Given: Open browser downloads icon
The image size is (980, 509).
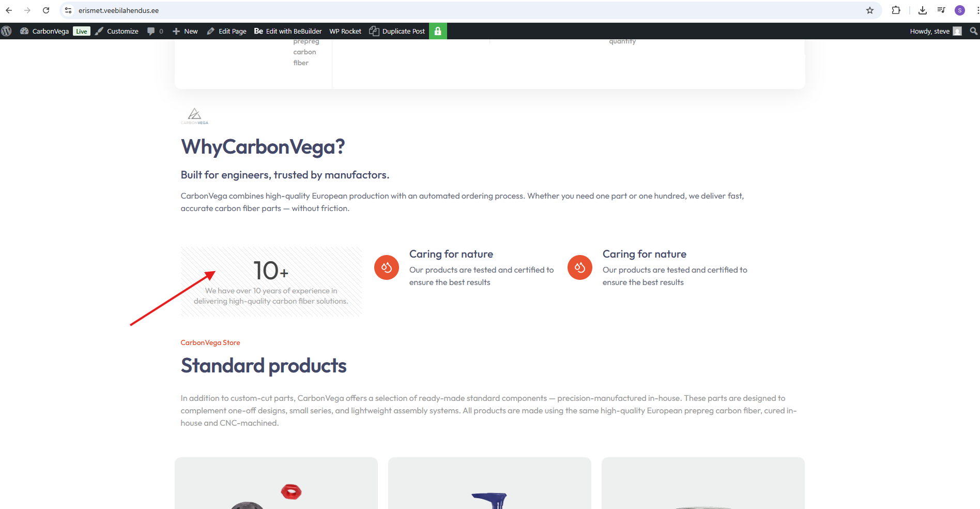Looking at the screenshot, I should [x=922, y=10].
